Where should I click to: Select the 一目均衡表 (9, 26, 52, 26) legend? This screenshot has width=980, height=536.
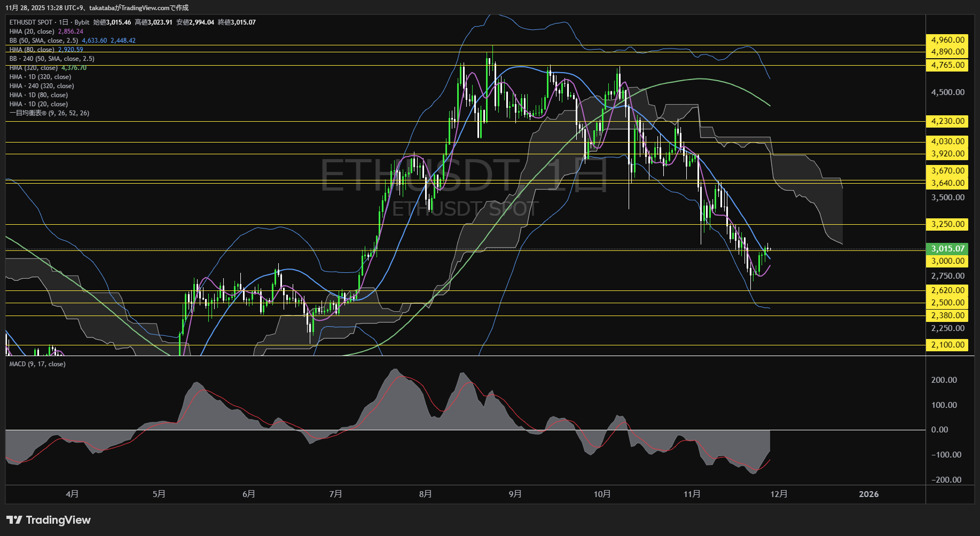48,113
